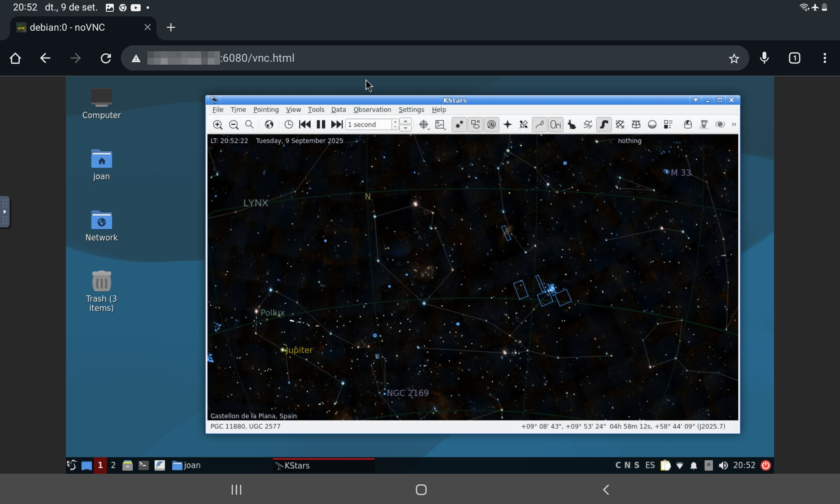Open the Ekos observatory dome icon
840x504 pixels.
pos(688,124)
